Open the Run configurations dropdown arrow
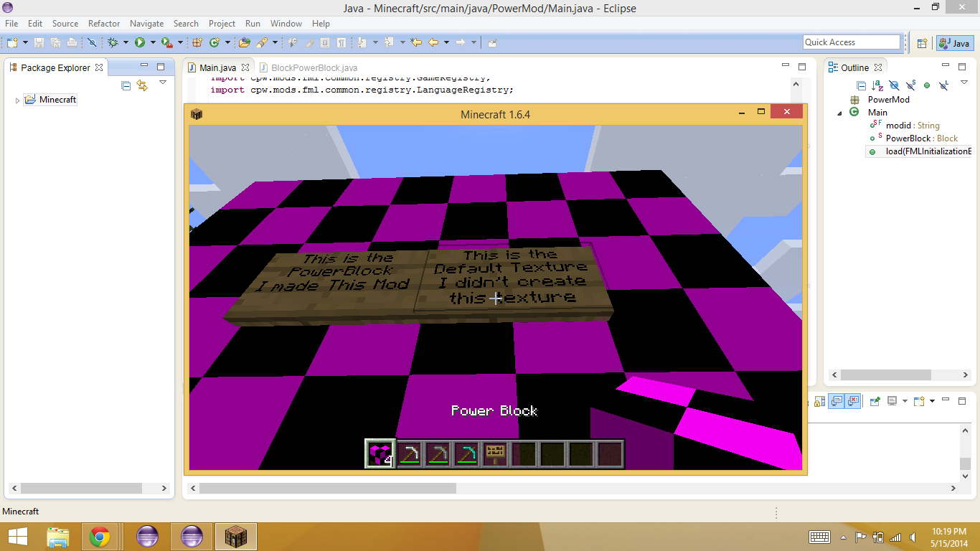The height and width of the screenshot is (551, 980). pos(153,42)
